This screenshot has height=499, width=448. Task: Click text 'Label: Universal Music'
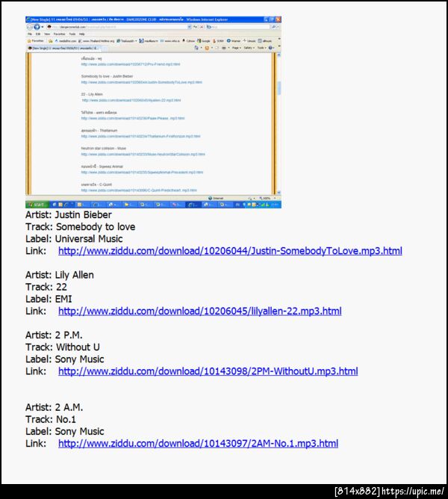(x=74, y=239)
